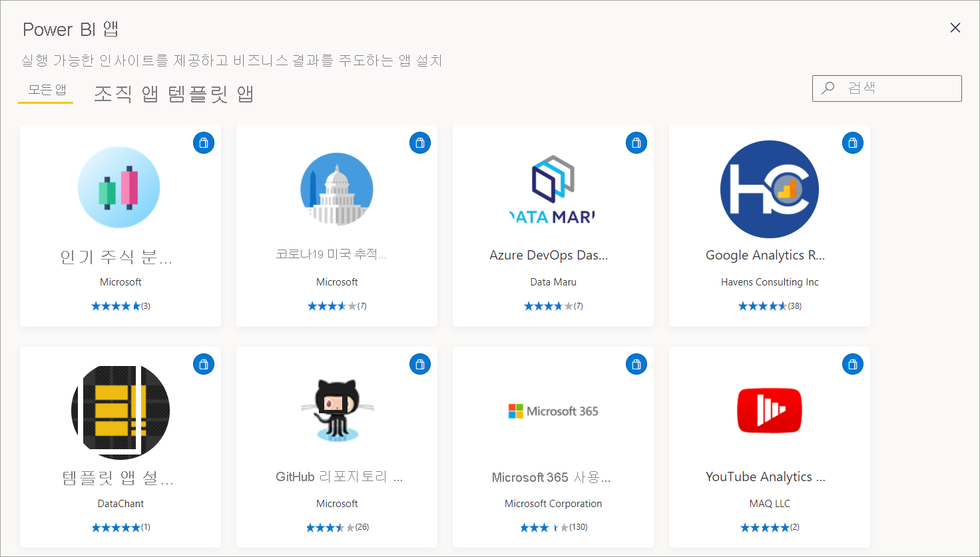980x557 pixels.
Task: Click the store bag icon on Azure DevOps Dashboard card
Action: click(636, 143)
